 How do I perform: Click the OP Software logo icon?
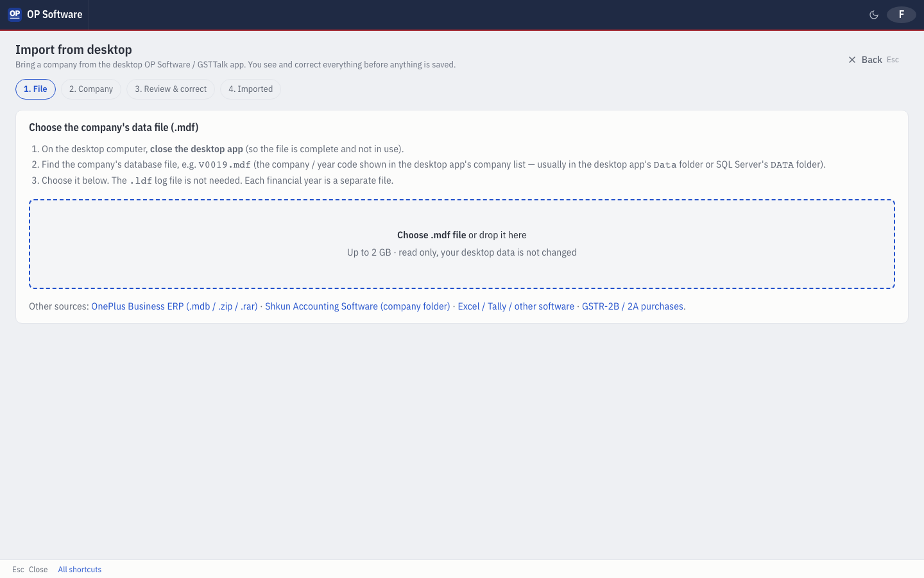tap(14, 14)
